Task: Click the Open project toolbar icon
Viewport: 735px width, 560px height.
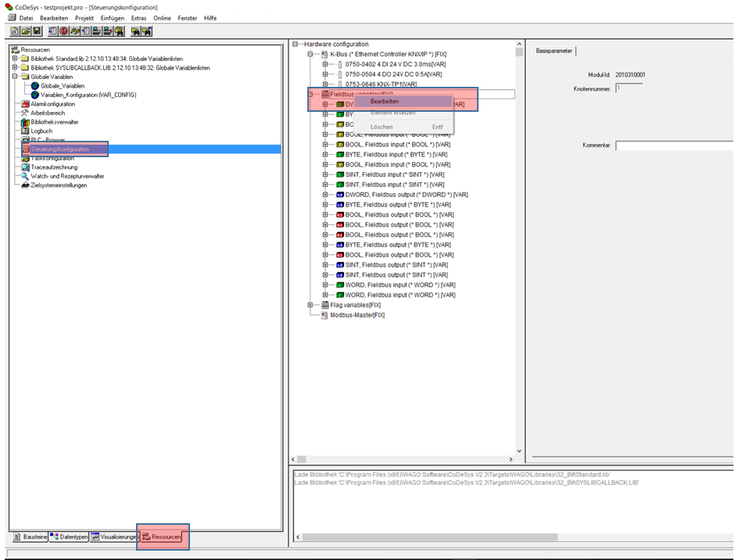Action: (26, 31)
